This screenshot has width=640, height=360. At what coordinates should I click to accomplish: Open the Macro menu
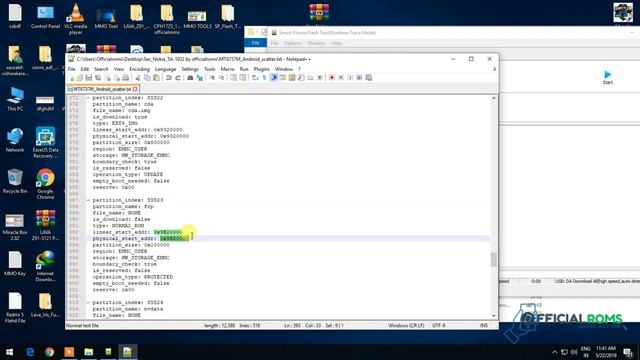(227, 69)
